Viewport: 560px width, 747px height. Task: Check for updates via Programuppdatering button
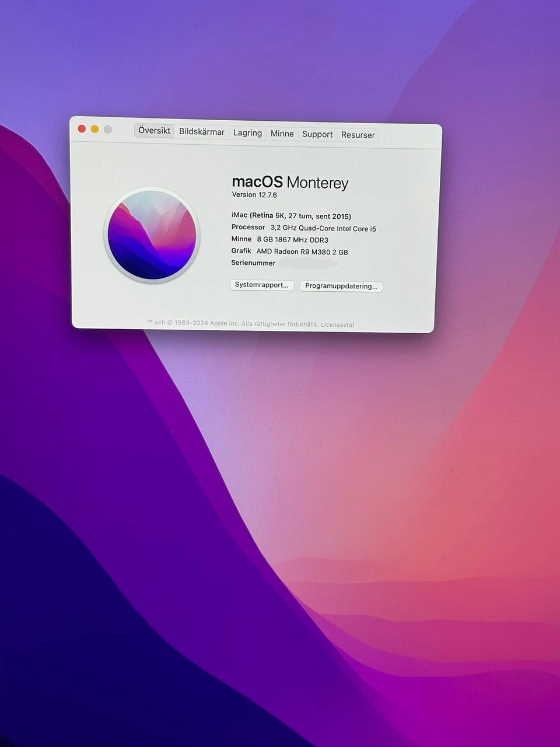(x=341, y=286)
